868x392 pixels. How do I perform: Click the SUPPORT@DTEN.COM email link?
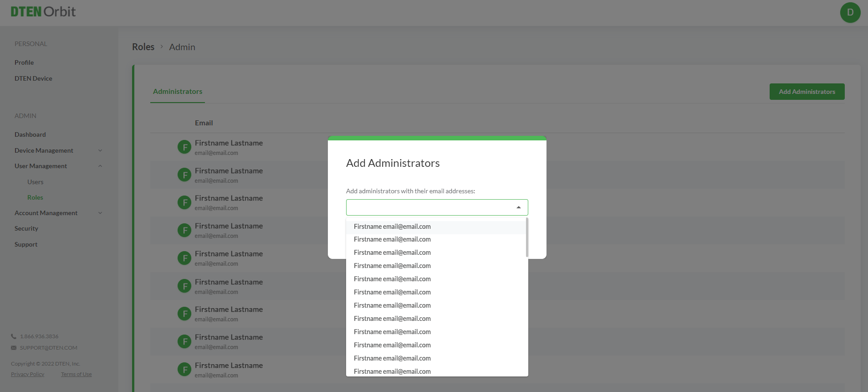click(49, 348)
